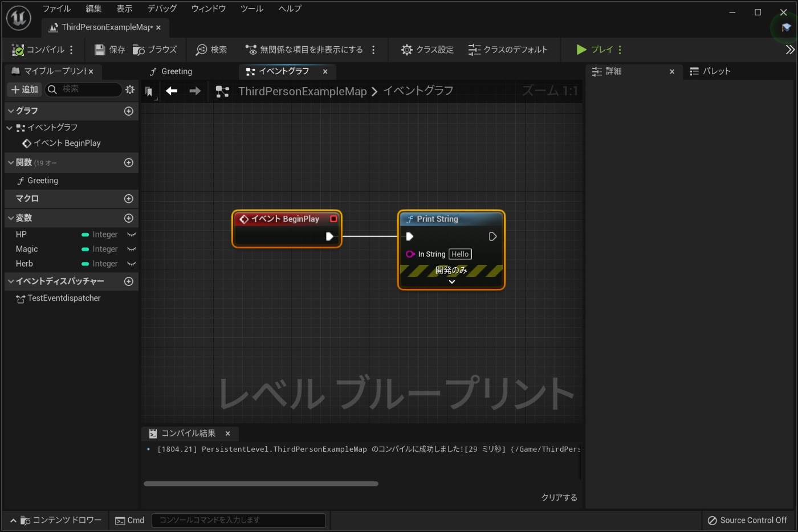The width and height of the screenshot is (798, 532).
Task: Click the console command input field
Action: point(238,520)
